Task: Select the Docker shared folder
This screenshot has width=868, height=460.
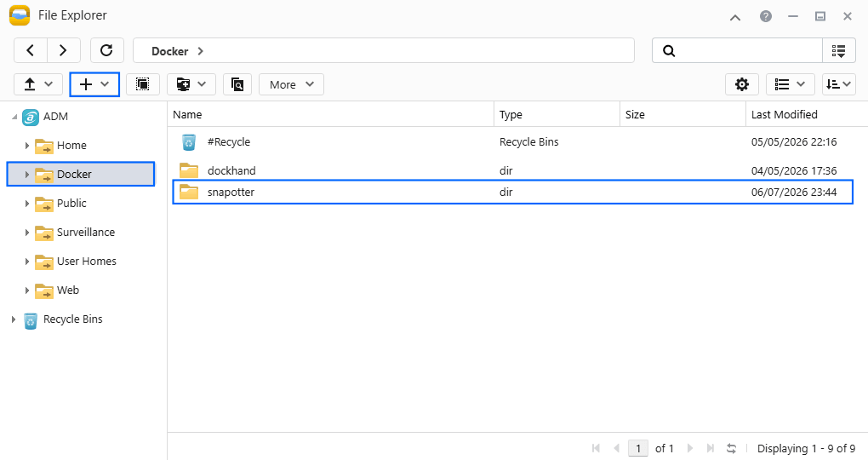Action: pos(74,174)
